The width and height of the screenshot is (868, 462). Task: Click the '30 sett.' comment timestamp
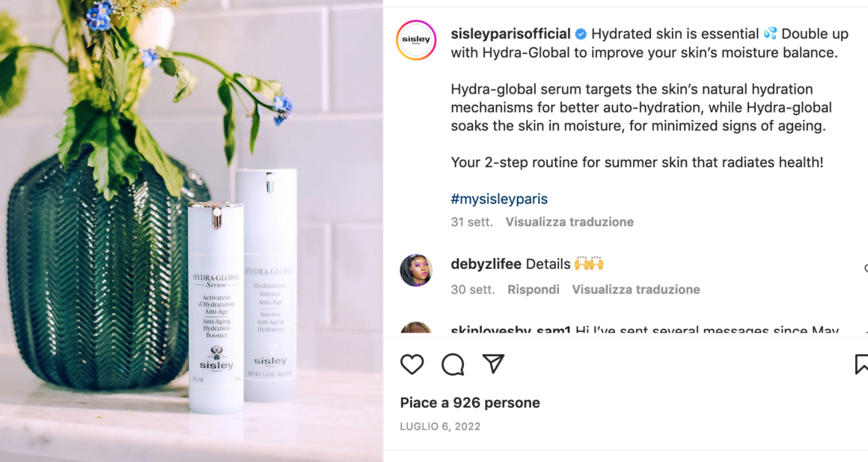click(x=473, y=290)
